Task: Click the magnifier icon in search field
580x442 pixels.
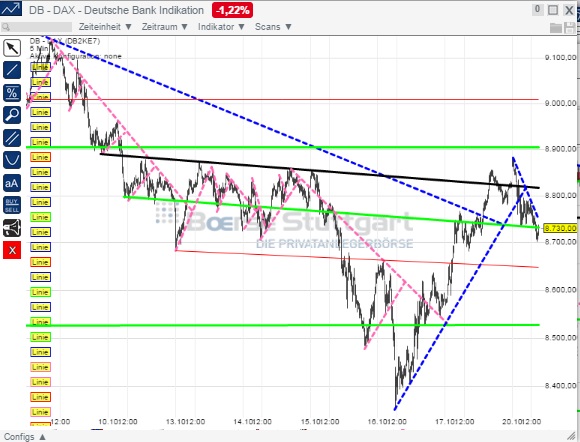Action: pyautogui.click(x=5, y=27)
